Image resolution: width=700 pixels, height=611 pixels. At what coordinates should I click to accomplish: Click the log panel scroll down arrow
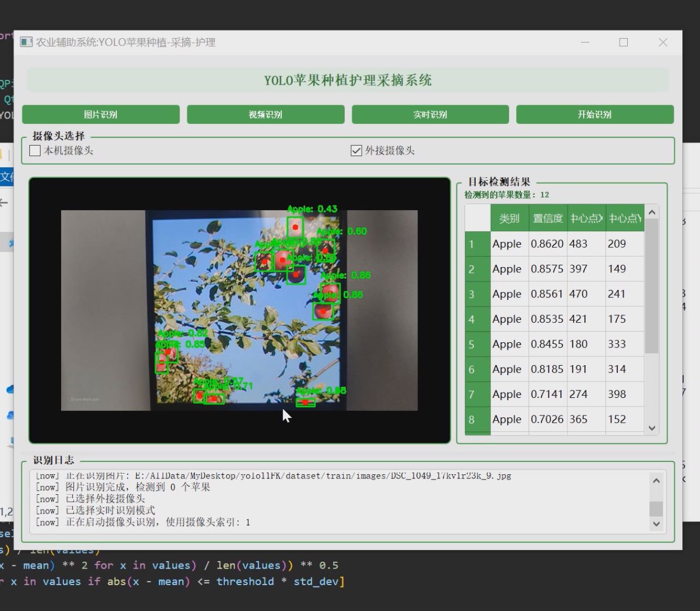pos(657,524)
